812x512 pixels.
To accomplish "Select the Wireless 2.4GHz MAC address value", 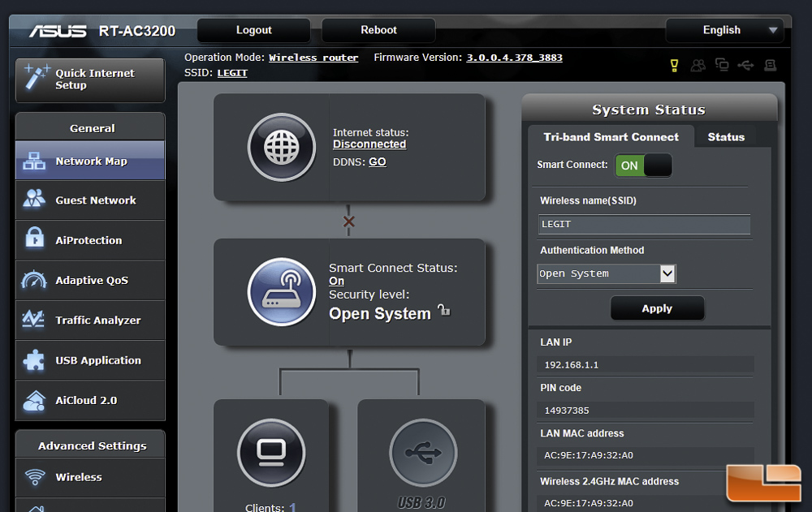I will pos(588,503).
